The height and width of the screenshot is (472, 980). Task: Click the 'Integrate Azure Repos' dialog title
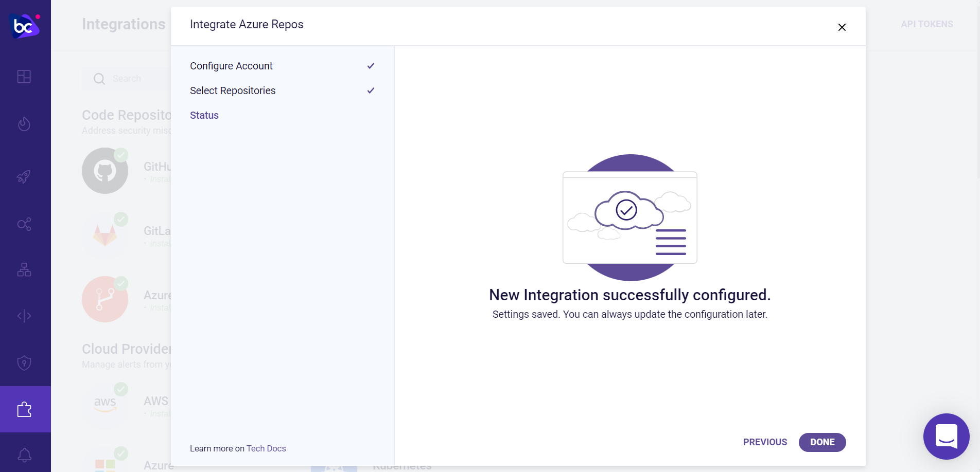pos(247,24)
